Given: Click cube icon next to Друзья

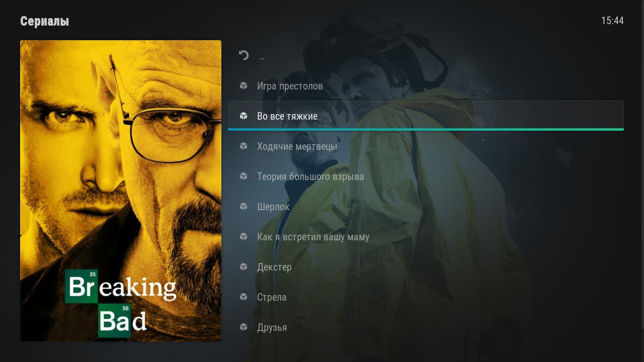Looking at the screenshot, I should coord(244,327).
